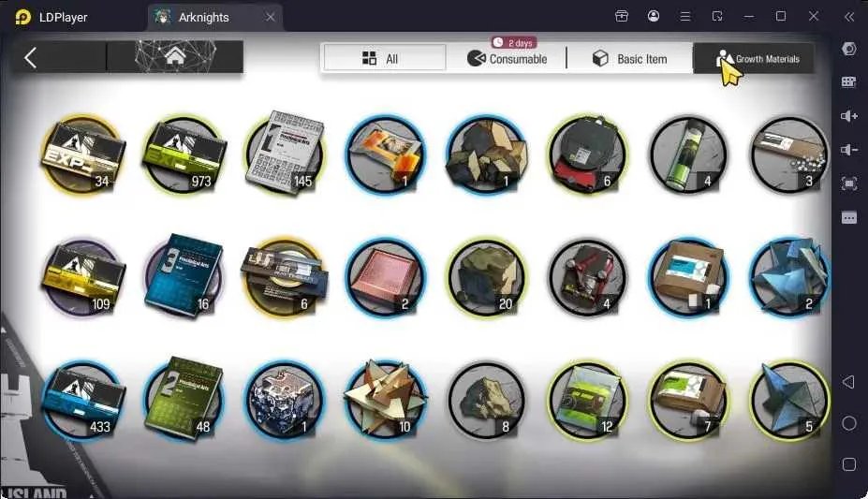Click LDPlayer volume down icon in sidebar
Image resolution: width=868 pixels, height=499 pixels.
coord(848,150)
